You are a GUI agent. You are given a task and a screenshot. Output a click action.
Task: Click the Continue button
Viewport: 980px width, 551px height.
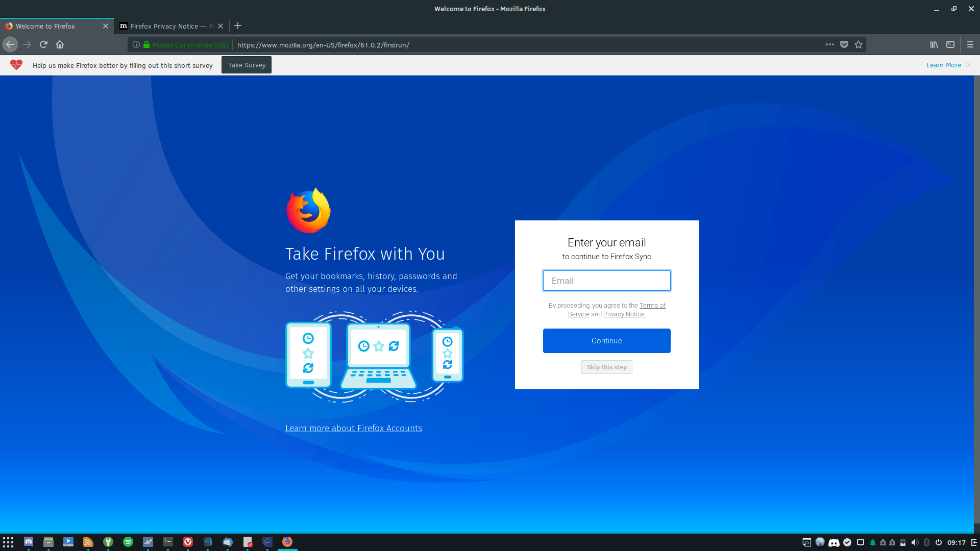tap(606, 341)
